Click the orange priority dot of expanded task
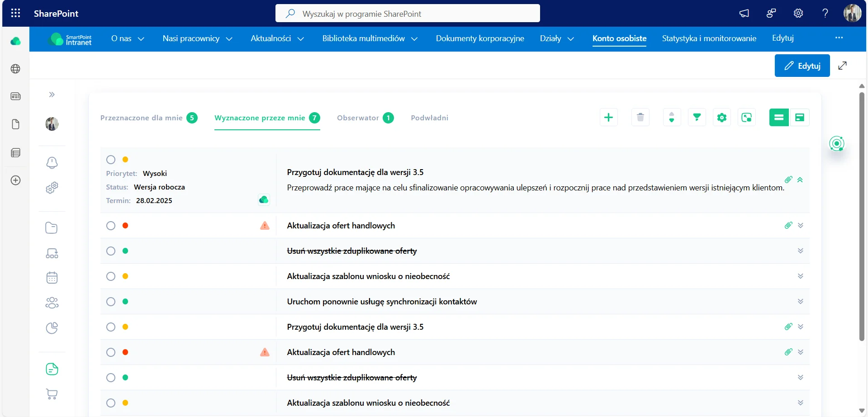This screenshot has height=417, width=868. pos(125,160)
